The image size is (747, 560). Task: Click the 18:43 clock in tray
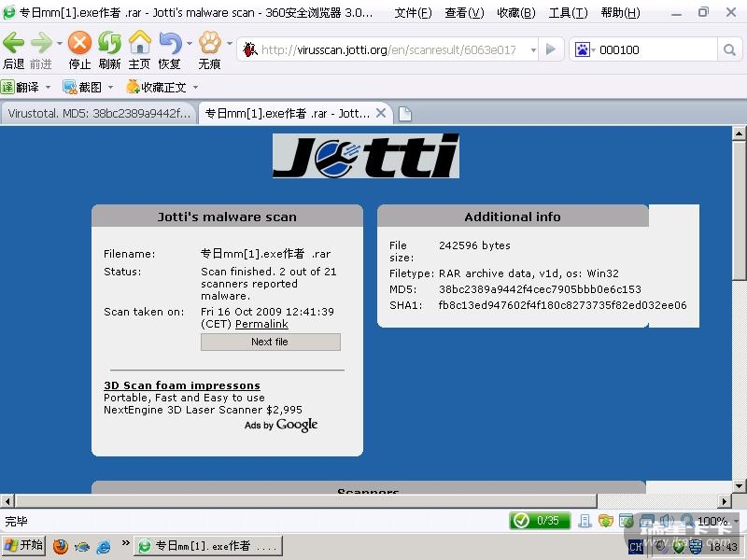click(x=723, y=547)
